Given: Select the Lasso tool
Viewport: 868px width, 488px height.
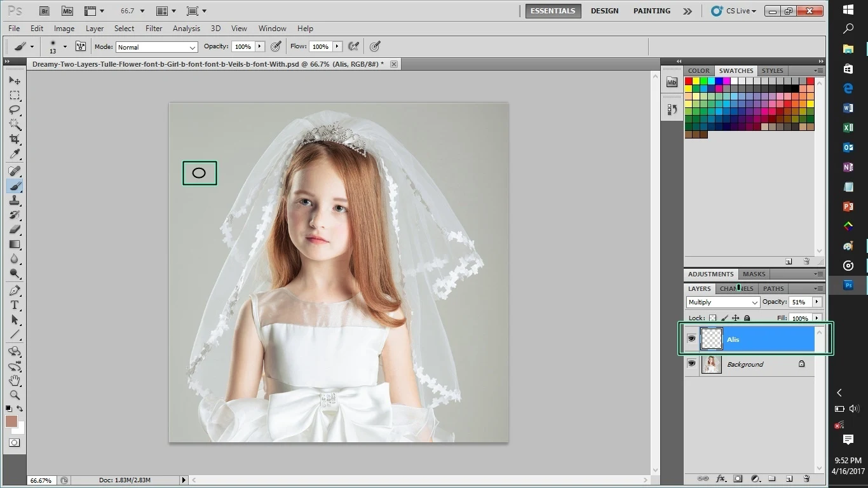Looking at the screenshot, I should [x=15, y=110].
